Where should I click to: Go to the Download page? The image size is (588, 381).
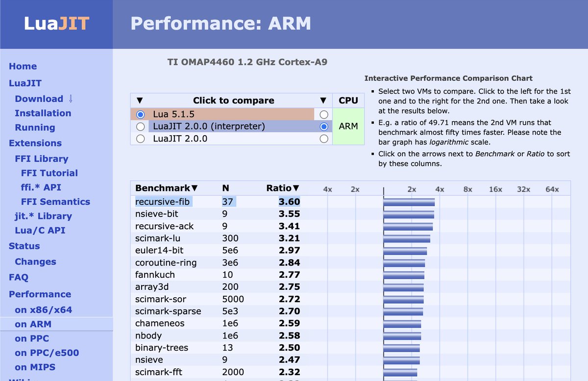[39, 98]
